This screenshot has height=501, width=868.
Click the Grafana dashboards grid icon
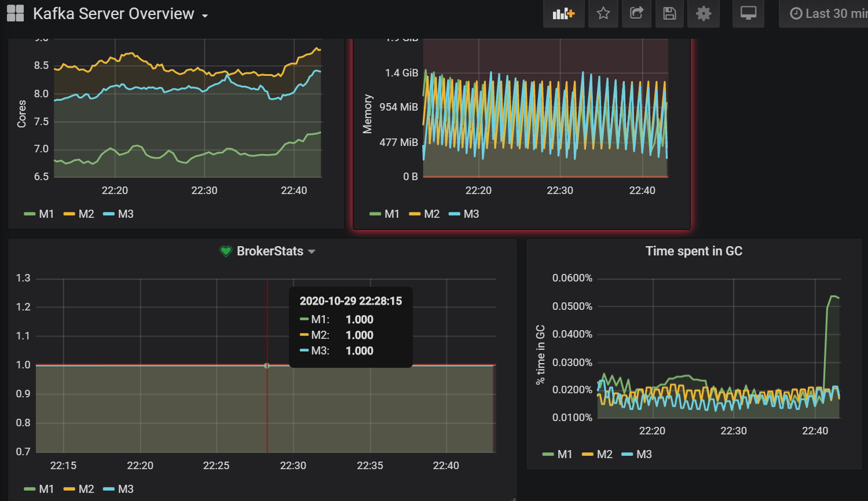coord(15,13)
